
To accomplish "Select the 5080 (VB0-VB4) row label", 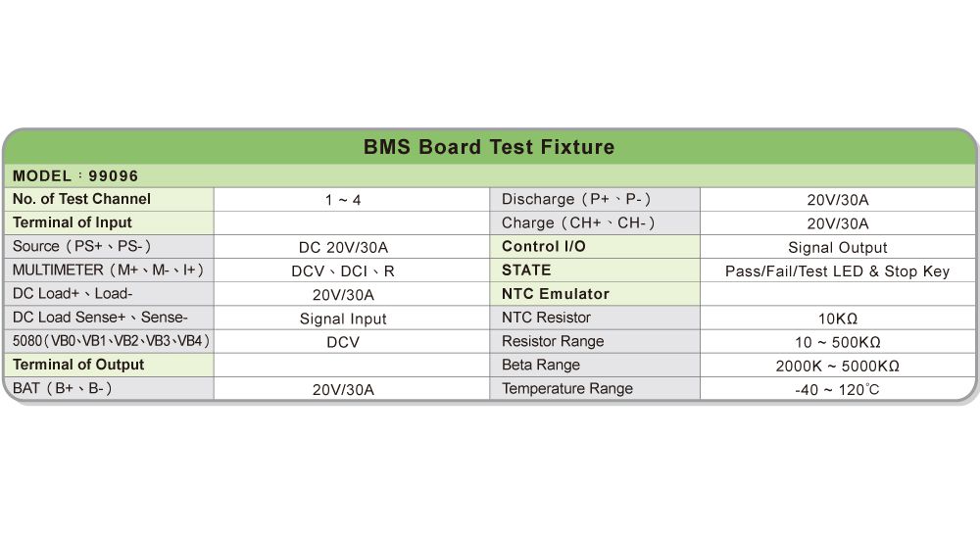I will [x=112, y=341].
